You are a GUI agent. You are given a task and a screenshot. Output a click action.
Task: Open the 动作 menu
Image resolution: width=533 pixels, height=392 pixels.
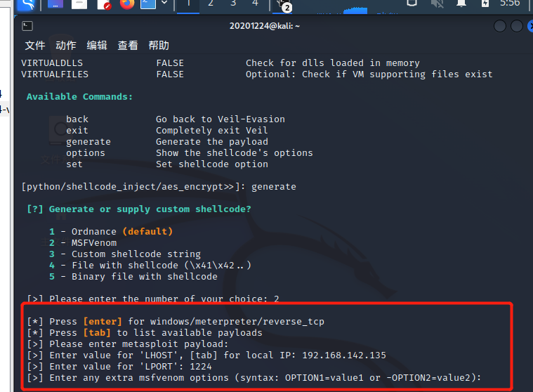[66, 45]
